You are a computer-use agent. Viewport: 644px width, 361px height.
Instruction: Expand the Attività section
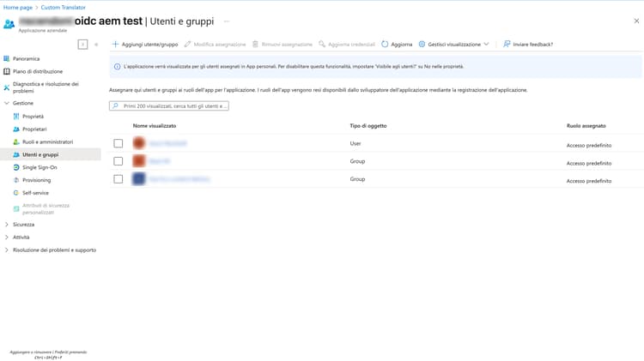7,238
